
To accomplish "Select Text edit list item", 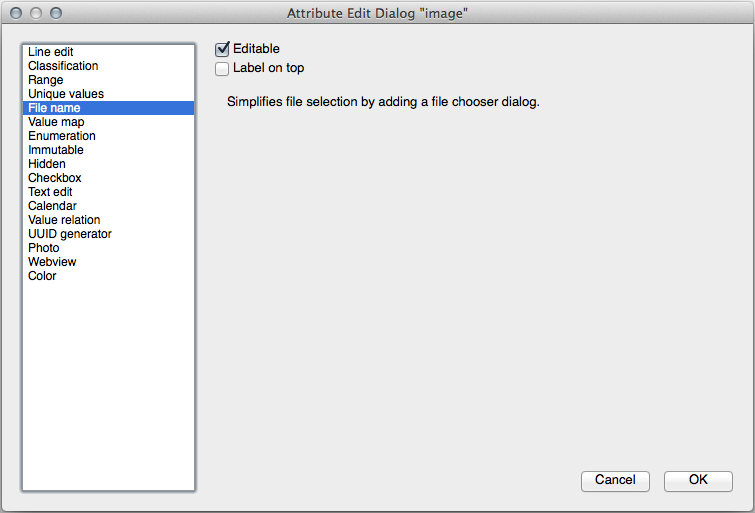I will tap(50, 192).
